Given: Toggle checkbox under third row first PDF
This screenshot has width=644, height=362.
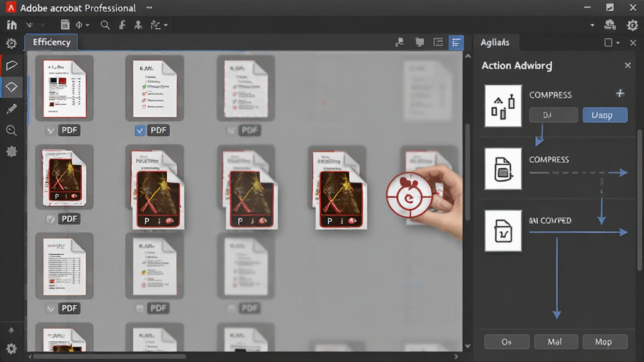Looking at the screenshot, I should [50, 309].
